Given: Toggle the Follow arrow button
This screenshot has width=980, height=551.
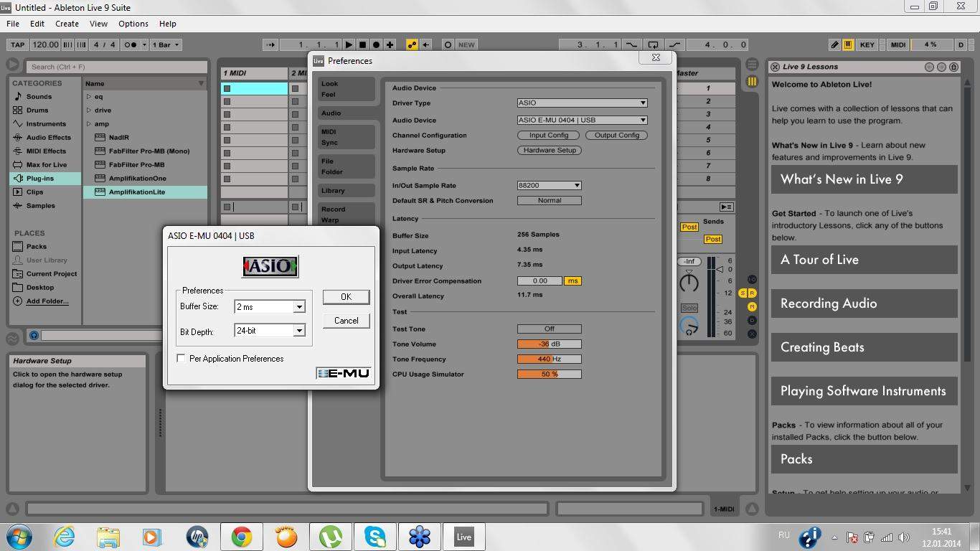Looking at the screenshot, I should [x=270, y=44].
